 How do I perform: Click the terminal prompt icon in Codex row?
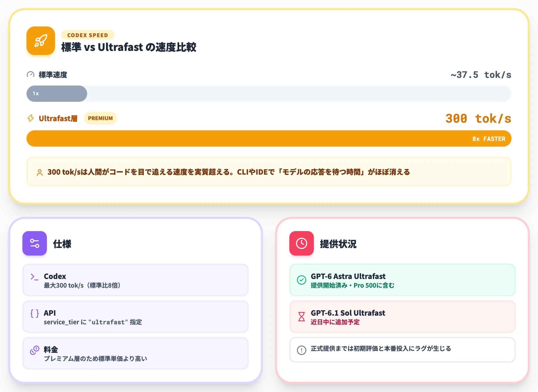coord(34,277)
